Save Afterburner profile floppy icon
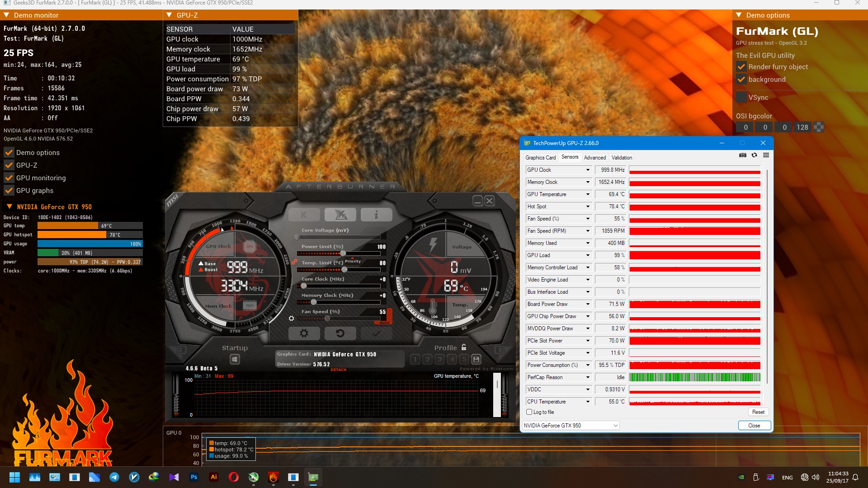868x488 pixels. pyautogui.click(x=476, y=359)
